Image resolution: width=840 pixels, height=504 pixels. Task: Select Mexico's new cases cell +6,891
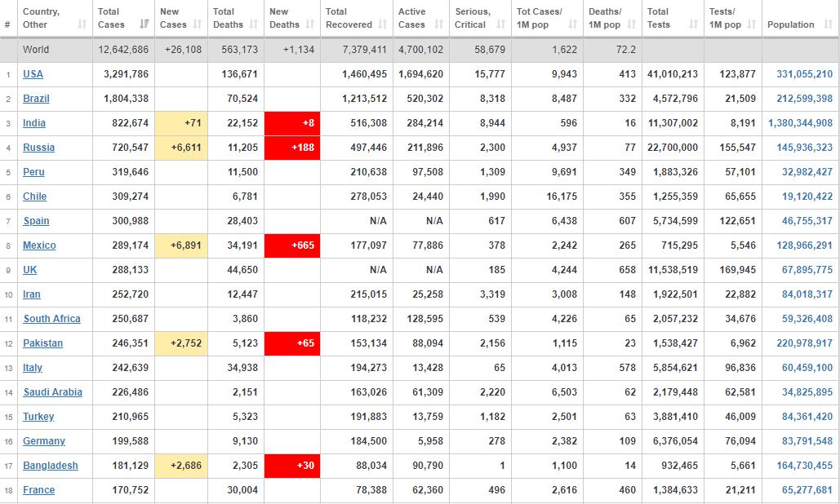[181, 245]
